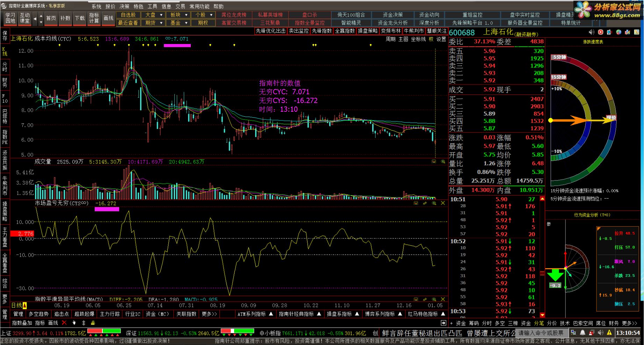The width and height of the screenshot is (644, 345).
Task: Select the 分时 sidebar tab
Action: pos(5,67)
